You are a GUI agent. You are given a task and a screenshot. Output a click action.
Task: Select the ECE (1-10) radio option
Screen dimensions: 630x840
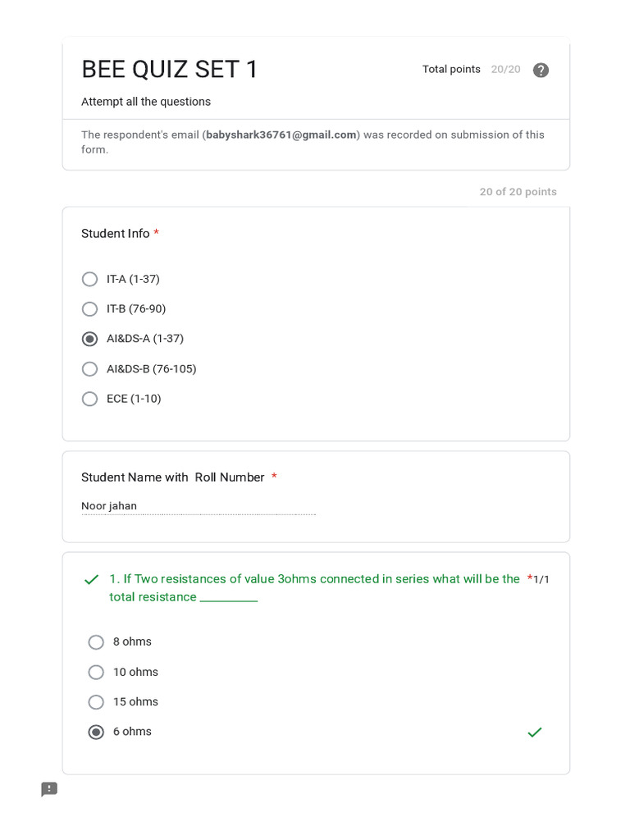coord(90,399)
